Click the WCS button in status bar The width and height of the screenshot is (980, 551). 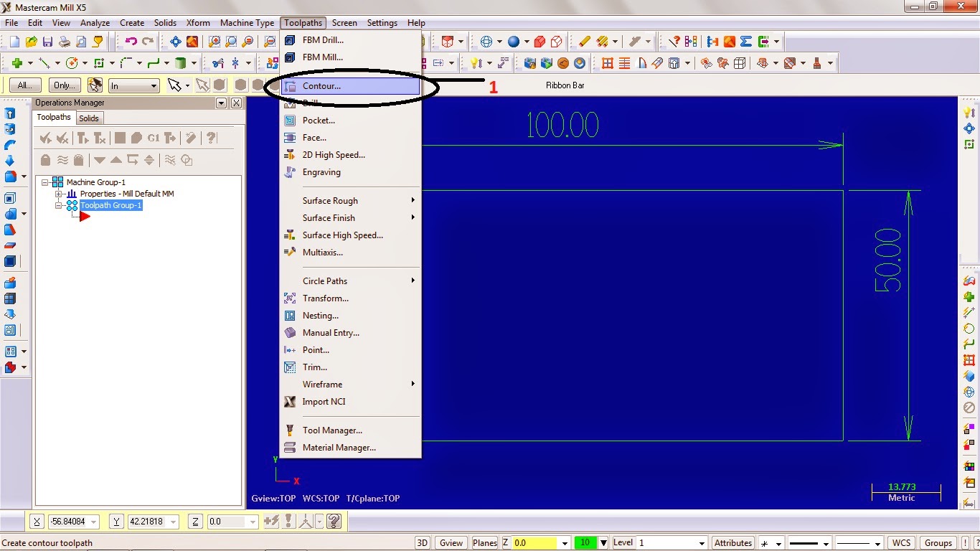pyautogui.click(x=902, y=543)
